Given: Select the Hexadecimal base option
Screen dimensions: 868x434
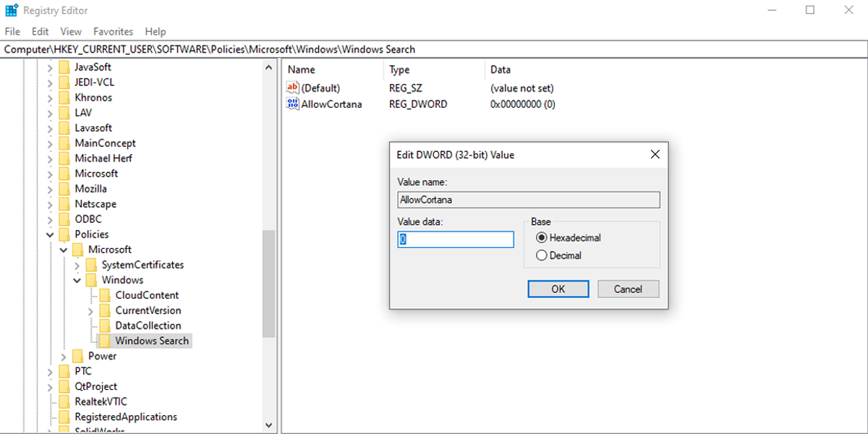Looking at the screenshot, I should [541, 238].
